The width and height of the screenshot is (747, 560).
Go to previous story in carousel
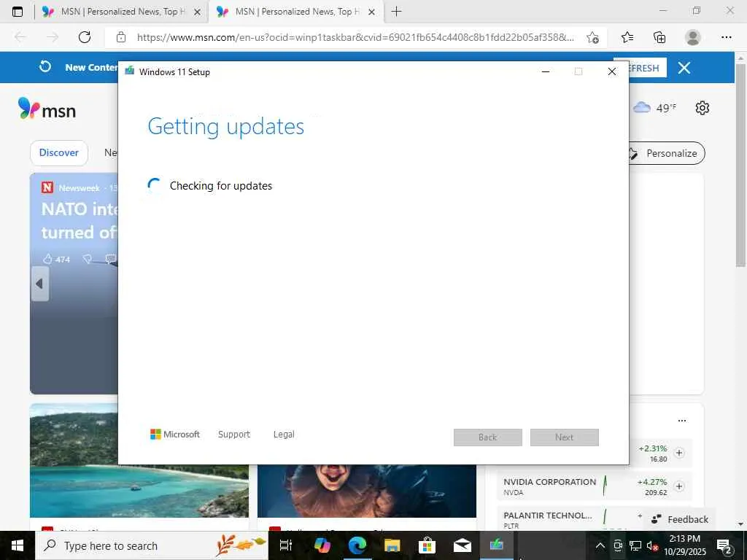(39, 284)
